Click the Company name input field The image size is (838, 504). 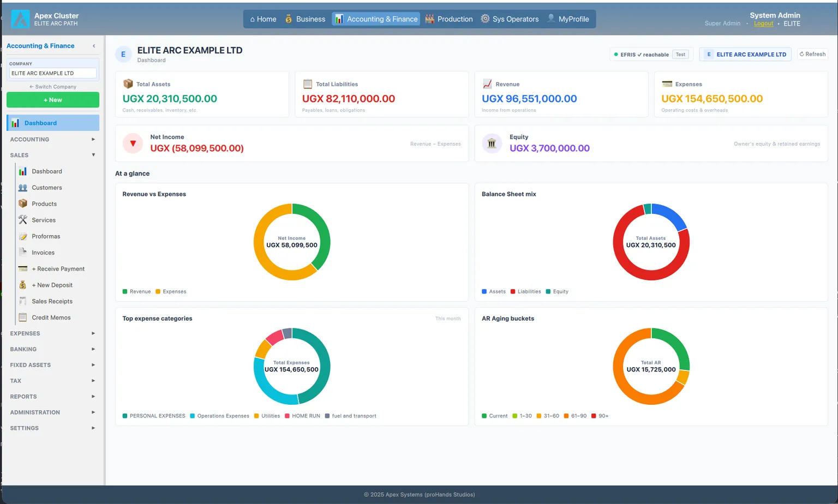(x=53, y=73)
